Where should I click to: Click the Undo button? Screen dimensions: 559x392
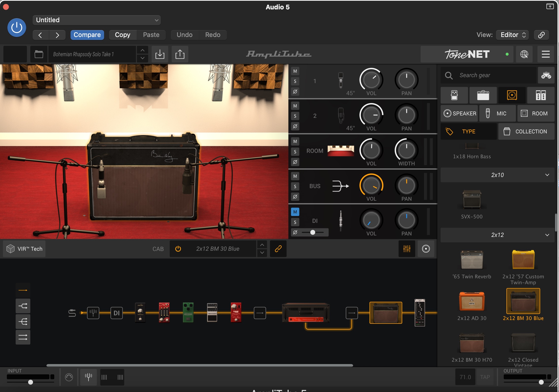(185, 35)
